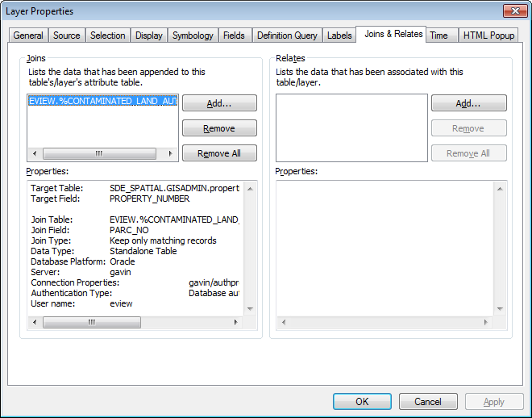This screenshot has width=532, height=418.
Task: Click the SDE_SPATIAL.GISADMIN target table value
Action: pos(174,188)
